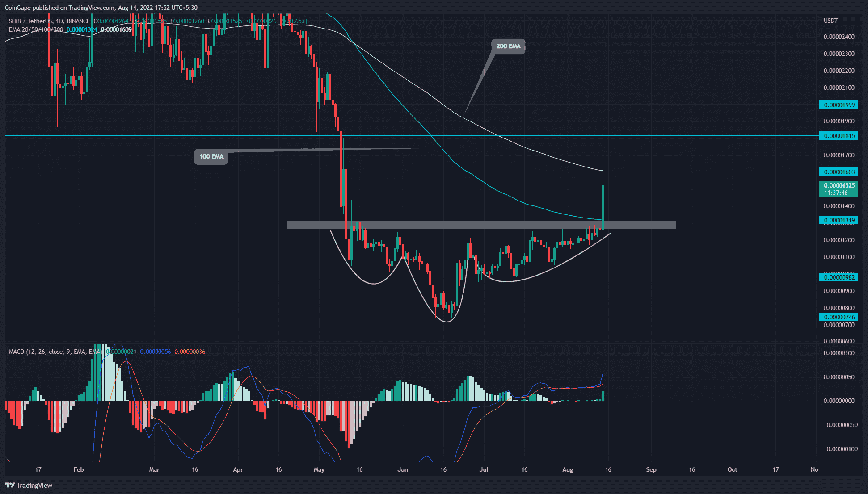The width and height of the screenshot is (868, 494).
Task: Click the Jun date on time axis
Action: pyautogui.click(x=403, y=469)
